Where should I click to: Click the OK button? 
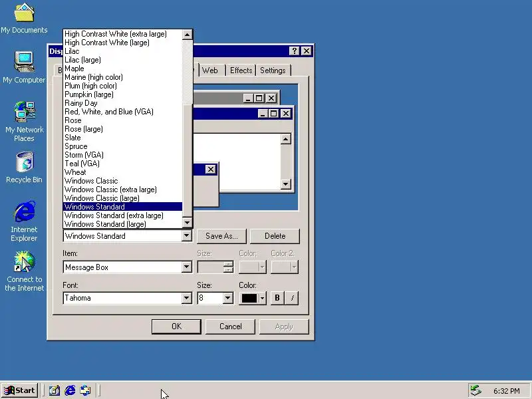(x=176, y=327)
